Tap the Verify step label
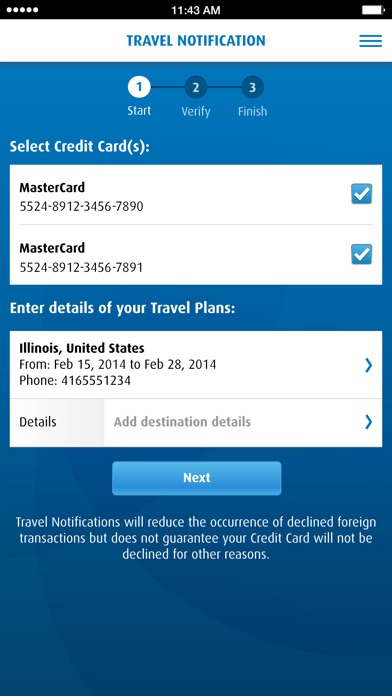 click(196, 111)
